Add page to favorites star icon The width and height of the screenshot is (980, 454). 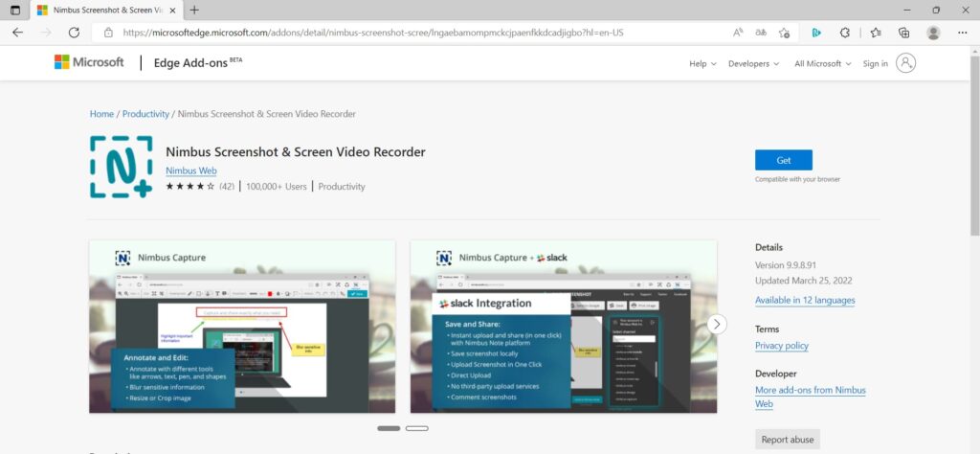(x=785, y=33)
